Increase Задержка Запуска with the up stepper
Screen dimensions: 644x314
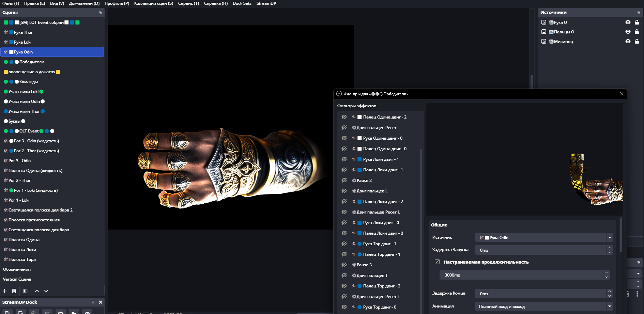609,248
